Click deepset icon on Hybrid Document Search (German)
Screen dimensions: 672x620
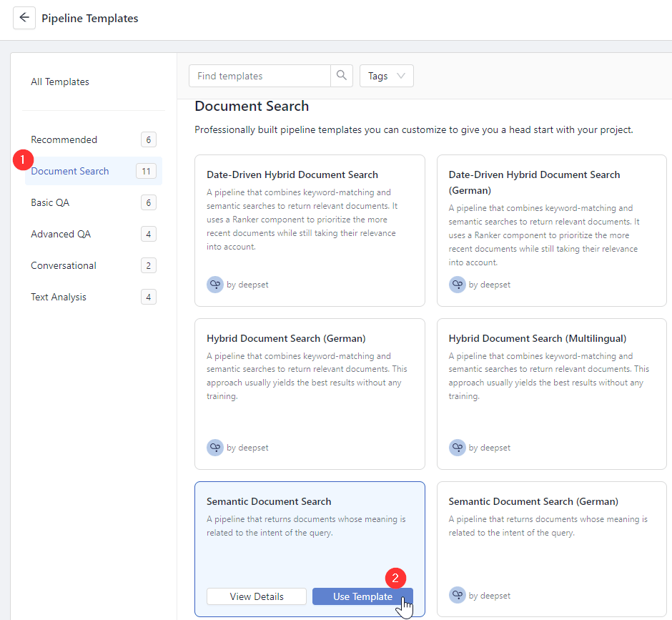click(x=215, y=448)
